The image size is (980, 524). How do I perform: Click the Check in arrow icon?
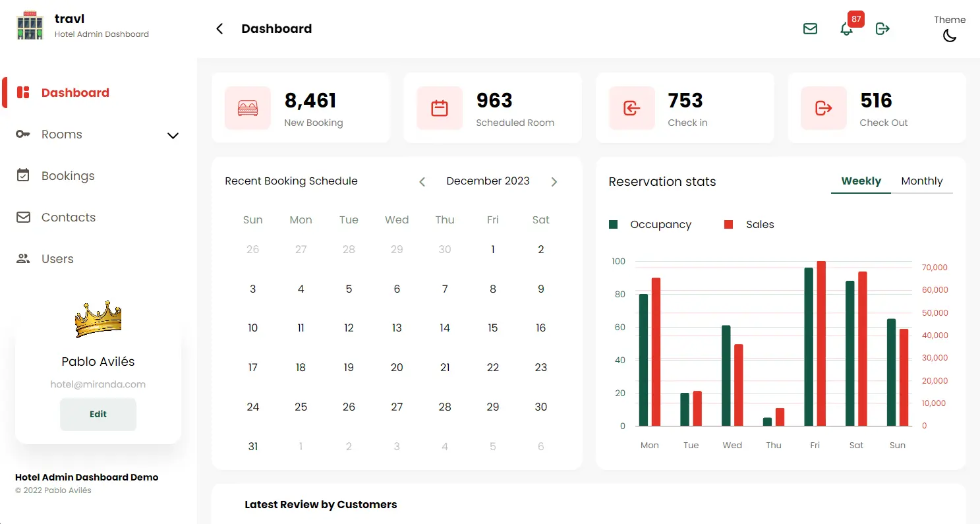coord(631,108)
